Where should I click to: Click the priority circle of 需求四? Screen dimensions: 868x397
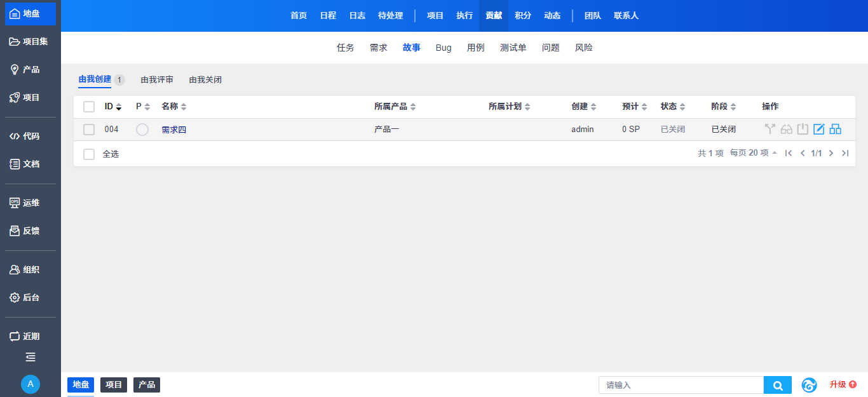click(x=142, y=130)
